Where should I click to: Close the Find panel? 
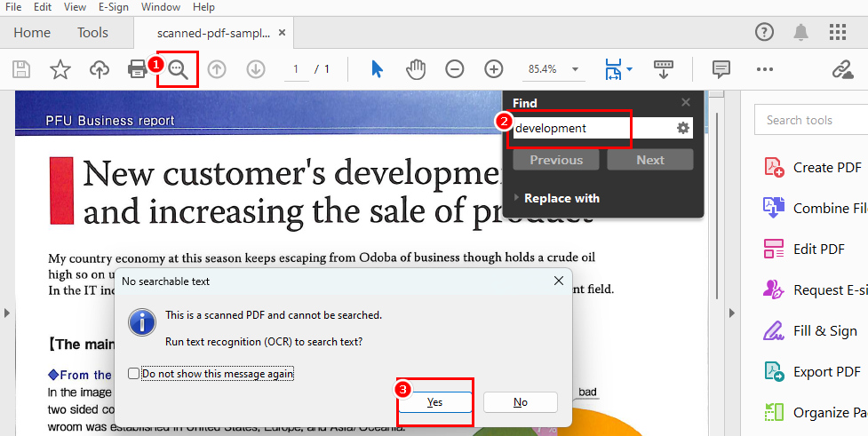click(x=686, y=102)
